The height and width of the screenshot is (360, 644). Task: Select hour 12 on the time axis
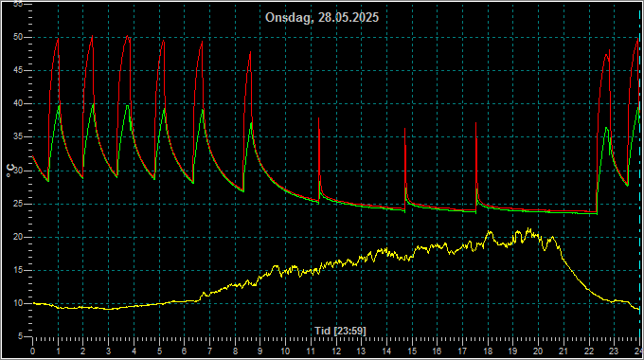(x=336, y=351)
